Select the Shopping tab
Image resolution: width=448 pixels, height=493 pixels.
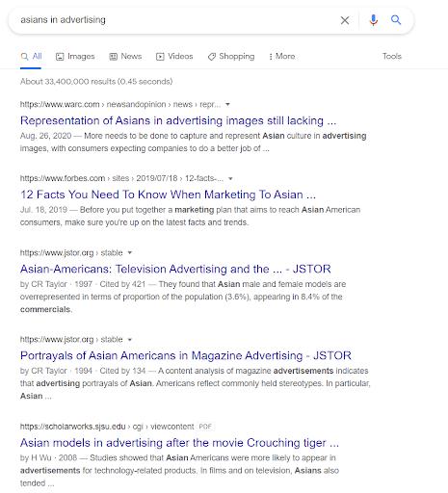tap(231, 57)
